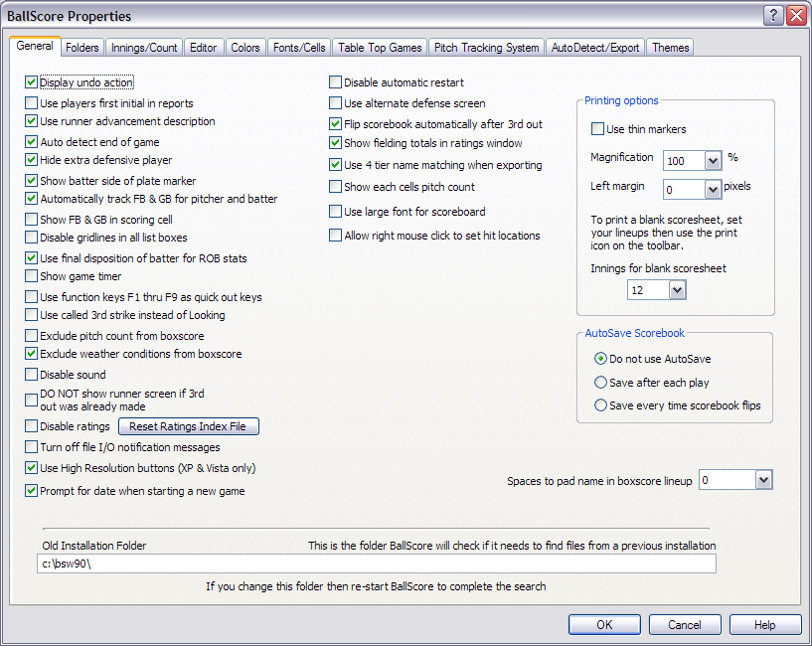This screenshot has width=812, height=646.
Task: Open Pitch Tracking System tab
Action: click(x=486, y=48)
